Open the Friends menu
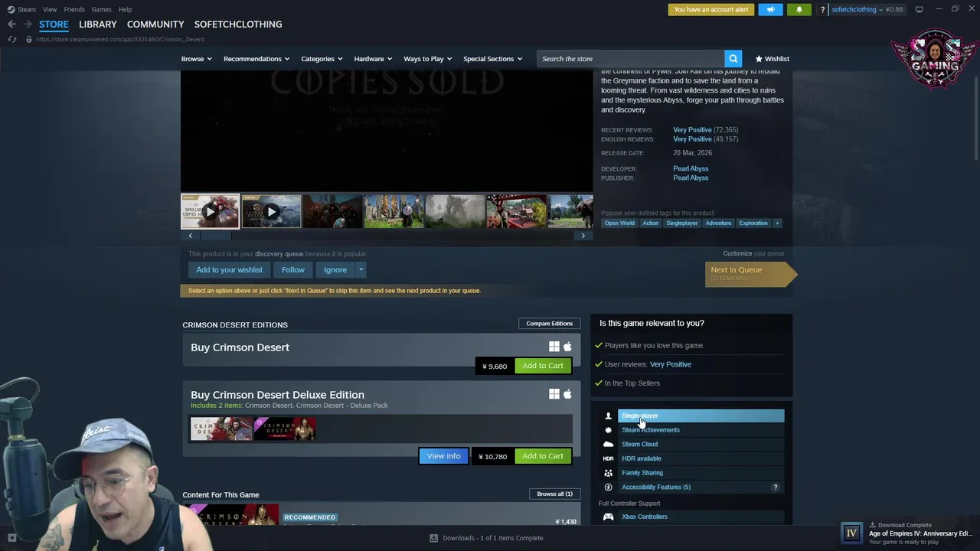The height and width of the screenshot is (551, 980). 74,9
